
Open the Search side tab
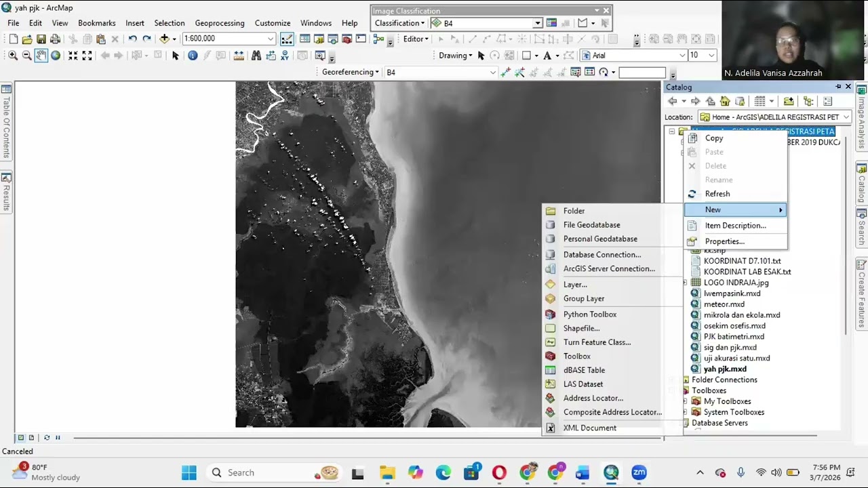point(862,228)
